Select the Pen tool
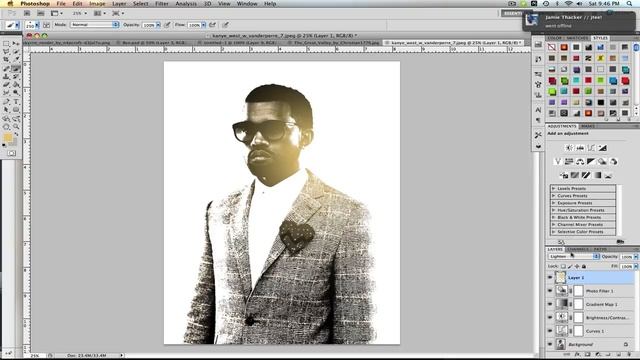The image size is (640, 360). coord(6,102)
